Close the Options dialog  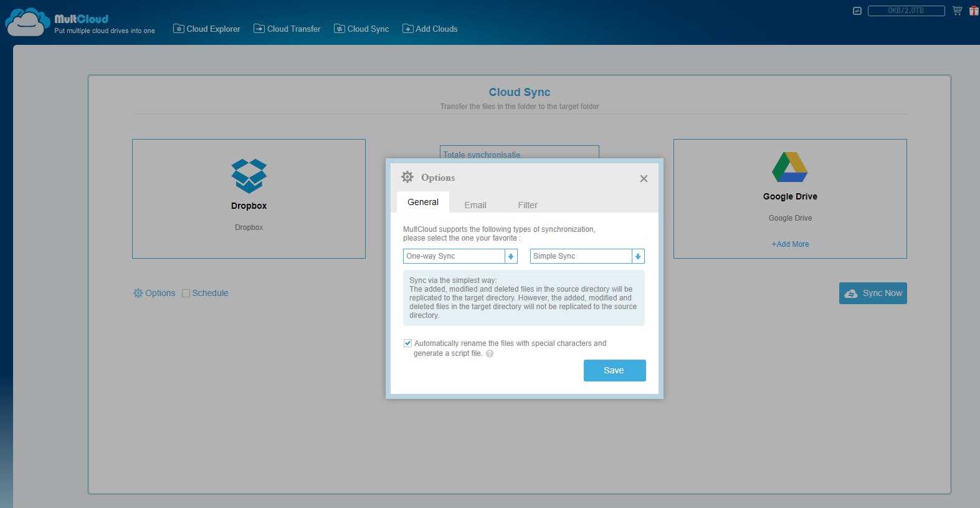[644, 179]
